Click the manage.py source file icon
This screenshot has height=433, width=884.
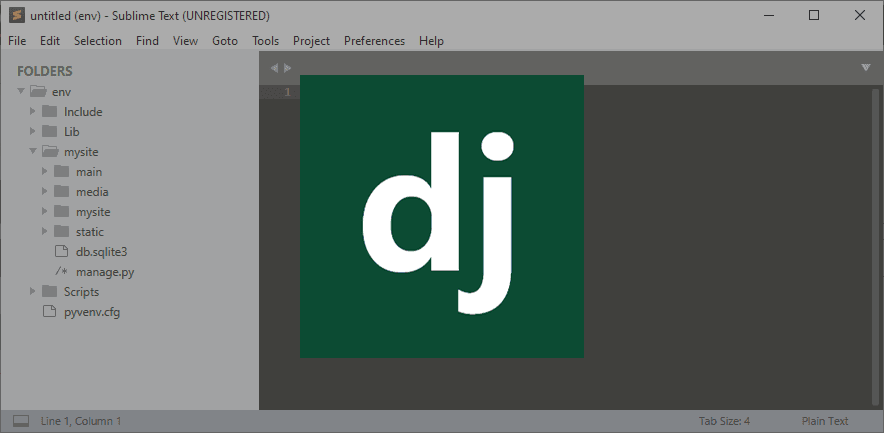tap(61, 272)
